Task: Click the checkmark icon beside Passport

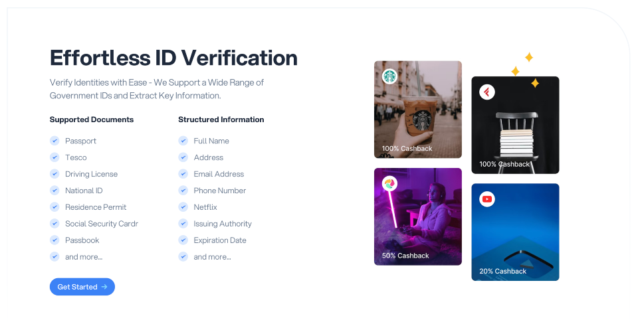Action: [54, 141]
